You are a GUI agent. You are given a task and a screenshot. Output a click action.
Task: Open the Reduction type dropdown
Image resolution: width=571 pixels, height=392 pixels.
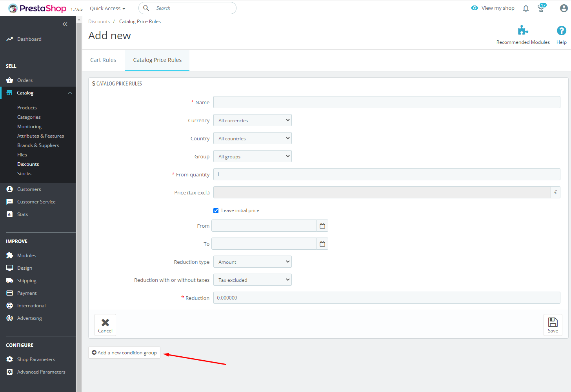pos(253,262)
